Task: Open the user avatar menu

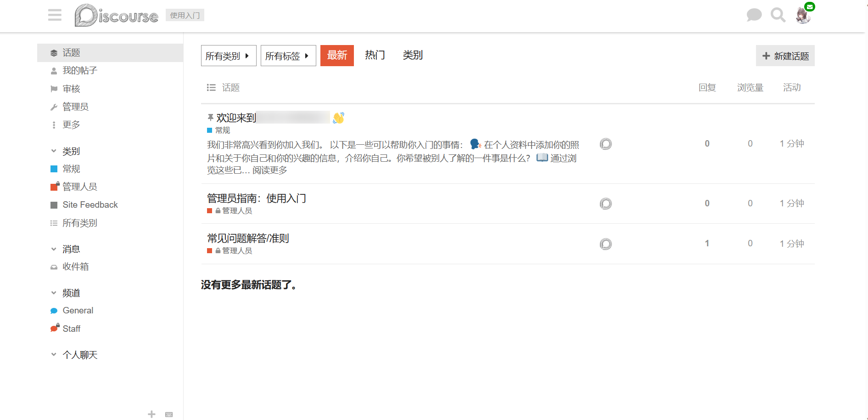Action: click(803, 16)
